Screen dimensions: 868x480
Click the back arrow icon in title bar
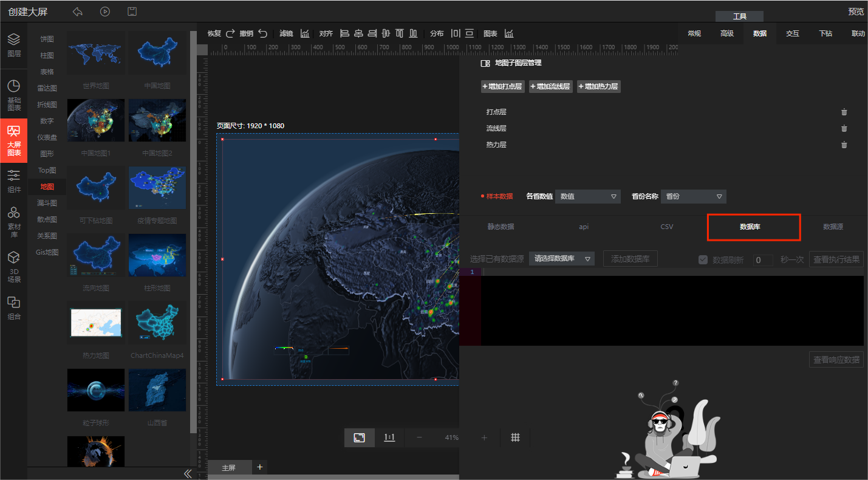tap(77, 12)
